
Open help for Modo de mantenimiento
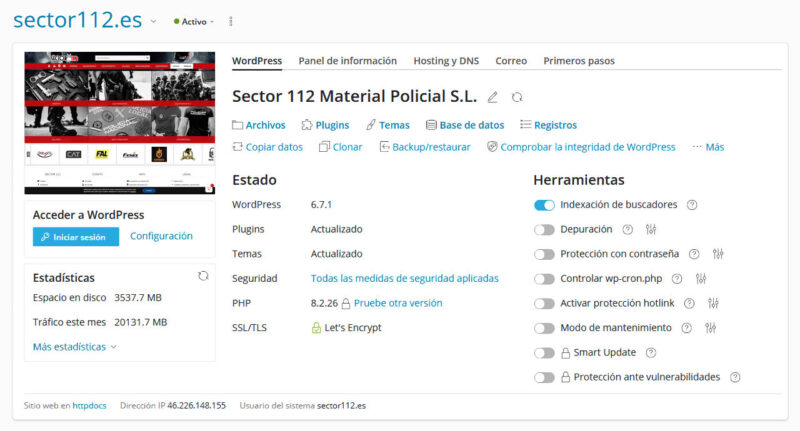click(687, 328)
